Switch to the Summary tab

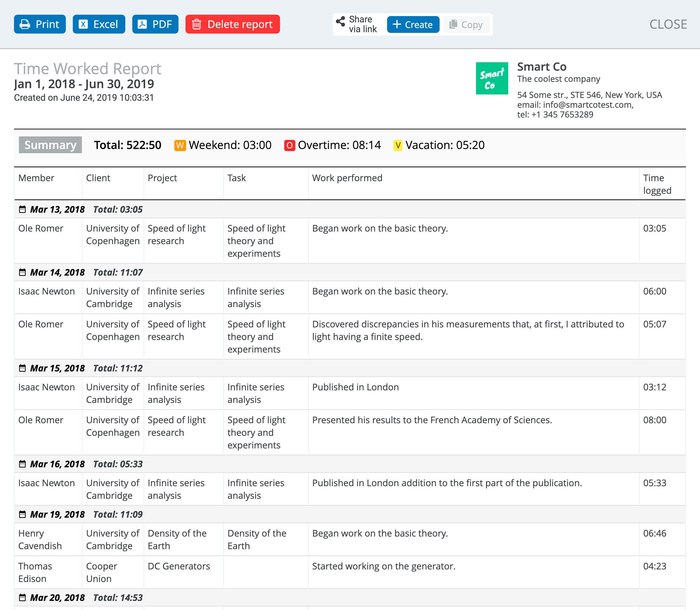point(50,145)
